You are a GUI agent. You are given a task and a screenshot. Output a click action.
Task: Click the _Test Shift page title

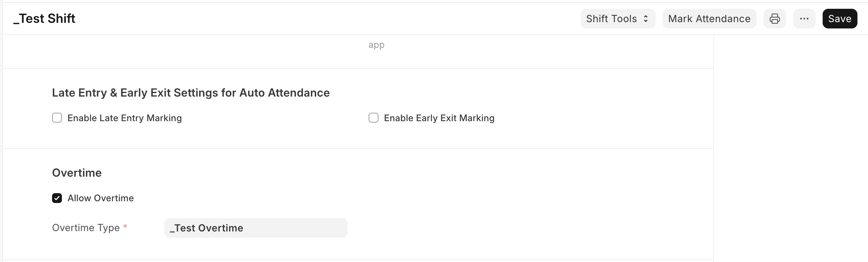click(x=44, y=19)
